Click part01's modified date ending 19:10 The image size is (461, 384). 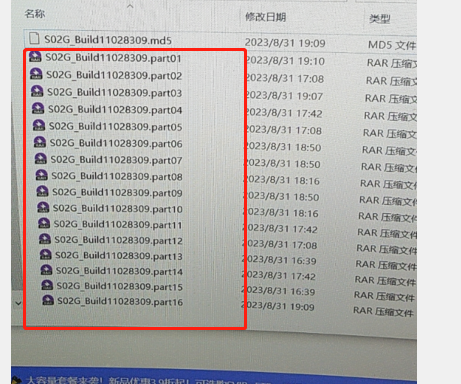285,61
